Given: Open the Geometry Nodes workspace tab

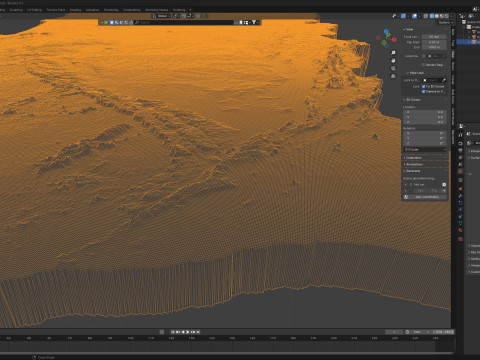Looking at the screenshot, I should coord(156,10).
